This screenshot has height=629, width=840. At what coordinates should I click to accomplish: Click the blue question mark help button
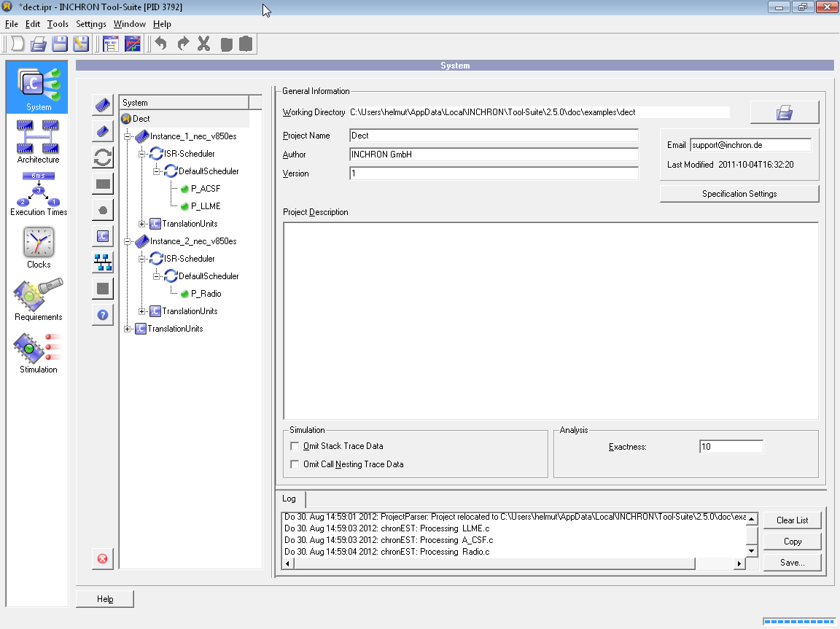103,315
